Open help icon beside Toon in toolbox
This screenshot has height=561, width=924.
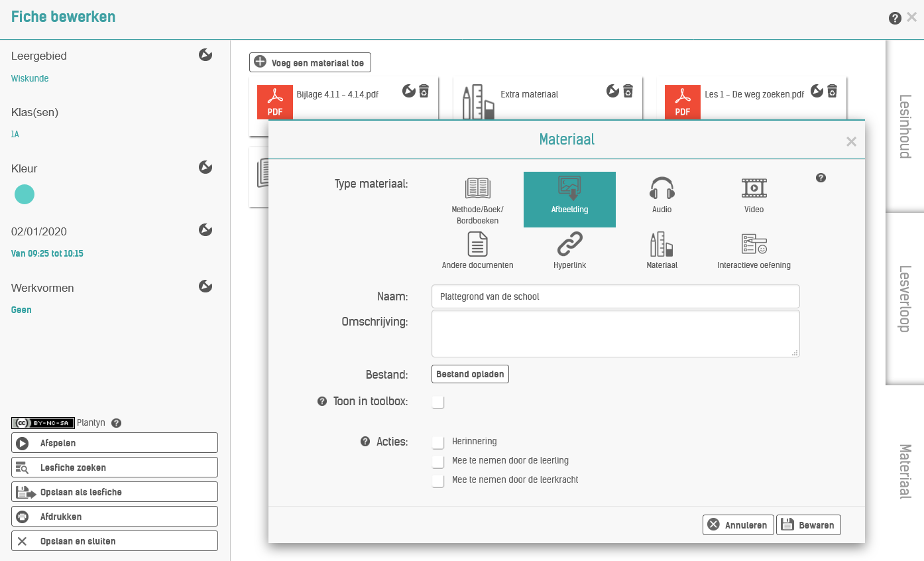pos(322,401)
